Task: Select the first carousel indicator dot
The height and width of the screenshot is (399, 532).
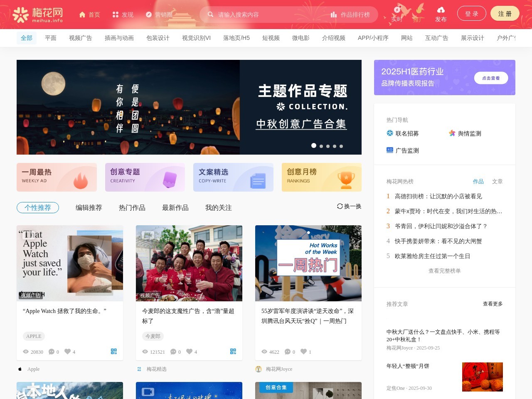Action: [x=314, y=145]
